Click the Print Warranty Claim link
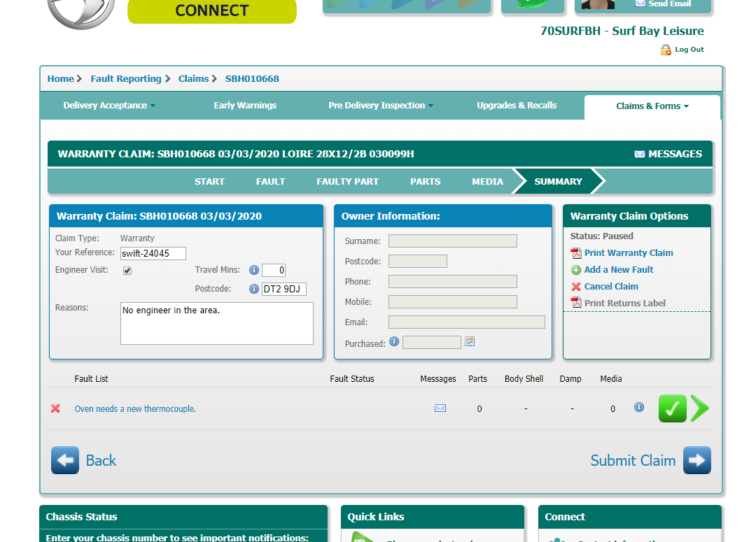This screenshot has height=542, width=756. (x=629, y=253)
